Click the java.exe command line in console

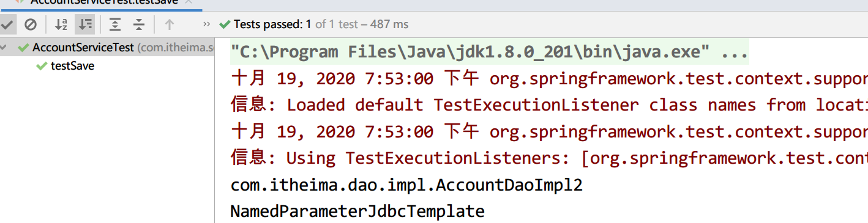489,52
